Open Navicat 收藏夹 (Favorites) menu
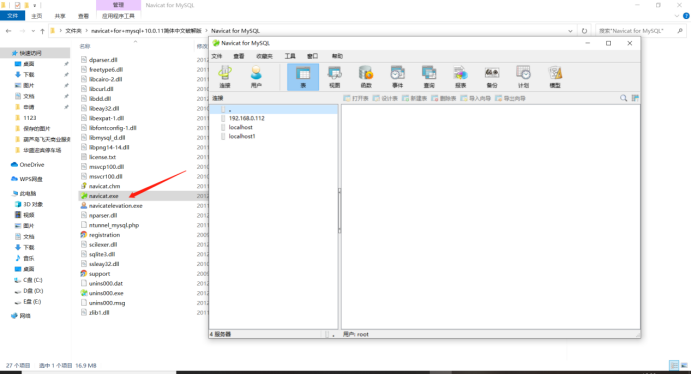This screenshot has width=692, height=374. (264, 56)
